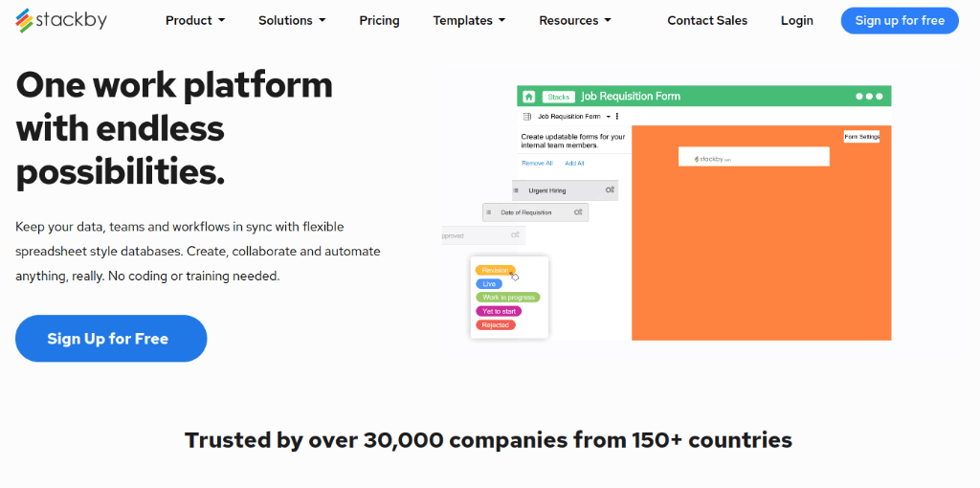Screen dimensions: 980x488
Task: Click the green home icon in the form preview
Action: click(528, 97)
